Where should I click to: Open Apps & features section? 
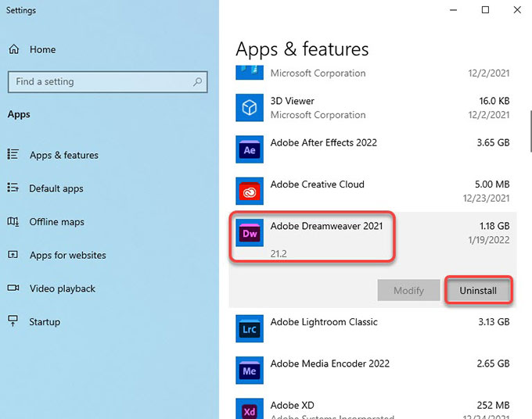[63, 155]
